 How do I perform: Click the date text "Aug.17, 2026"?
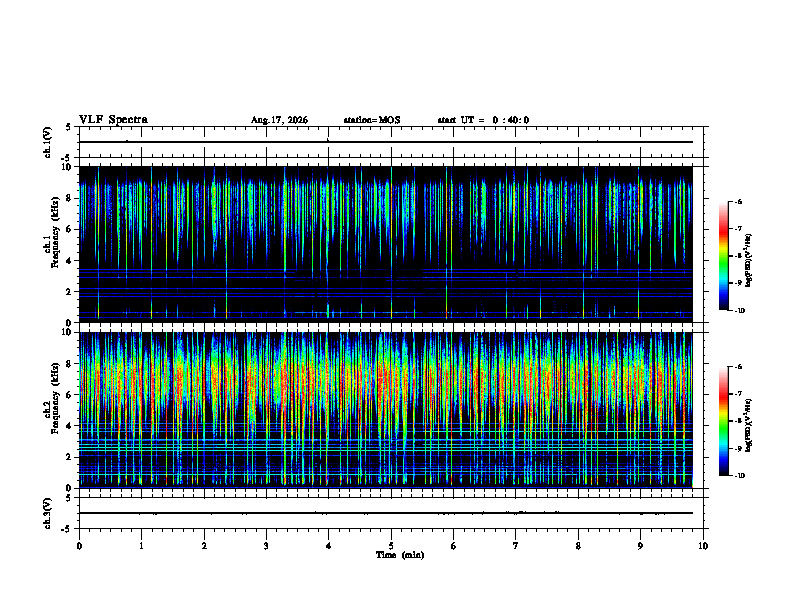pyautogui.click(x=279, y=120)
